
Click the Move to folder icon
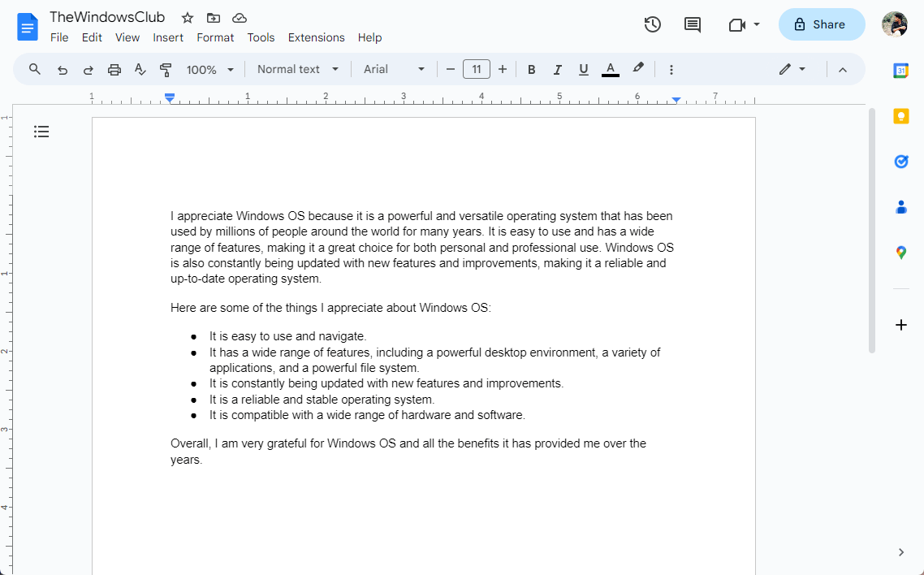[214, 18]
